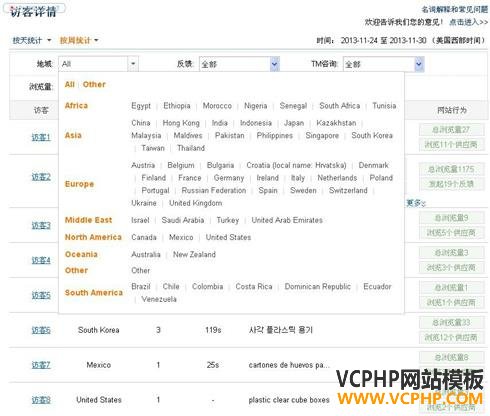Select the Africa region heading

tap(76, 106)
